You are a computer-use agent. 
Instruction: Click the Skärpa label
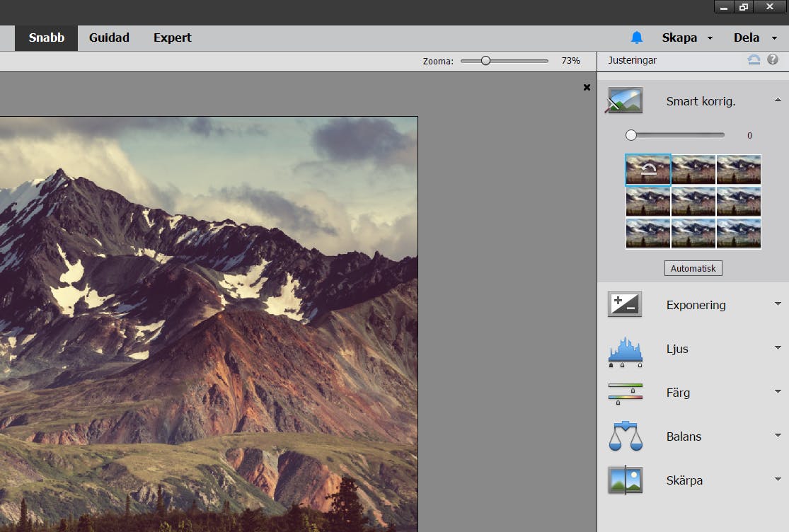684,481
